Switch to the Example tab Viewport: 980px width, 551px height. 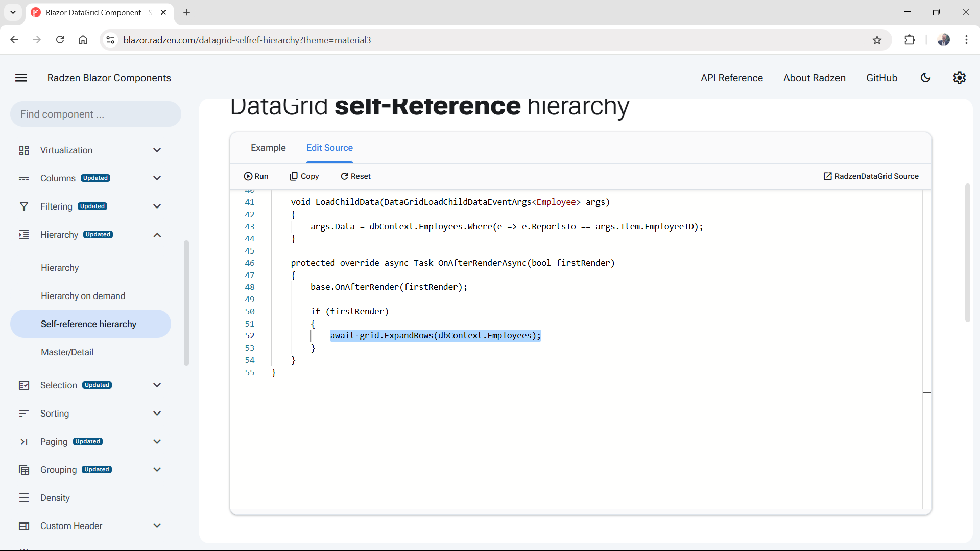[268, 148]
